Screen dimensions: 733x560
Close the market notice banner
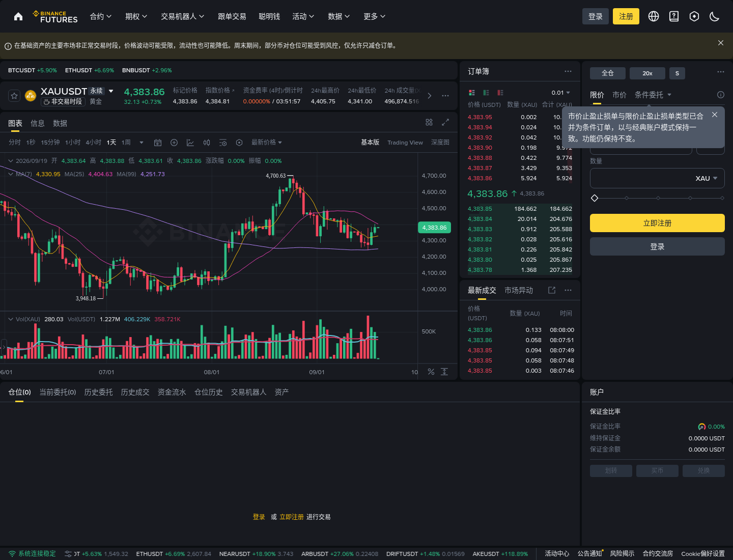click(721, 43)
